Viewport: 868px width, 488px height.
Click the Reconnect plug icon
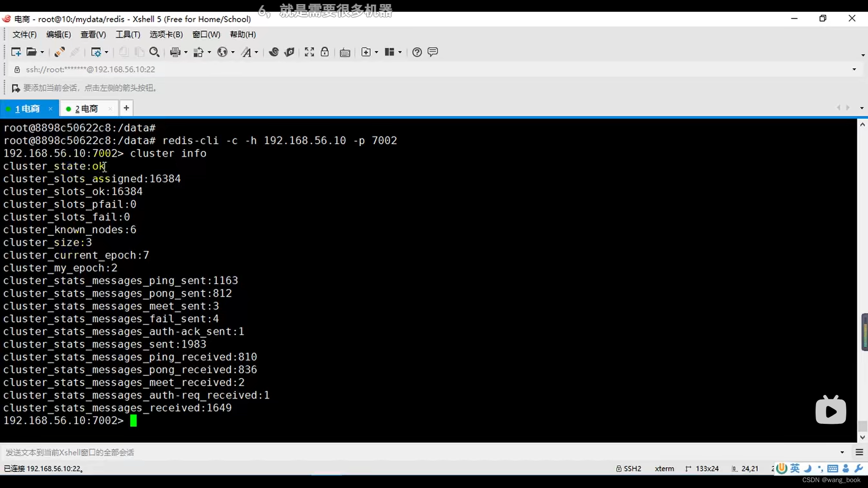pos(59,52)
